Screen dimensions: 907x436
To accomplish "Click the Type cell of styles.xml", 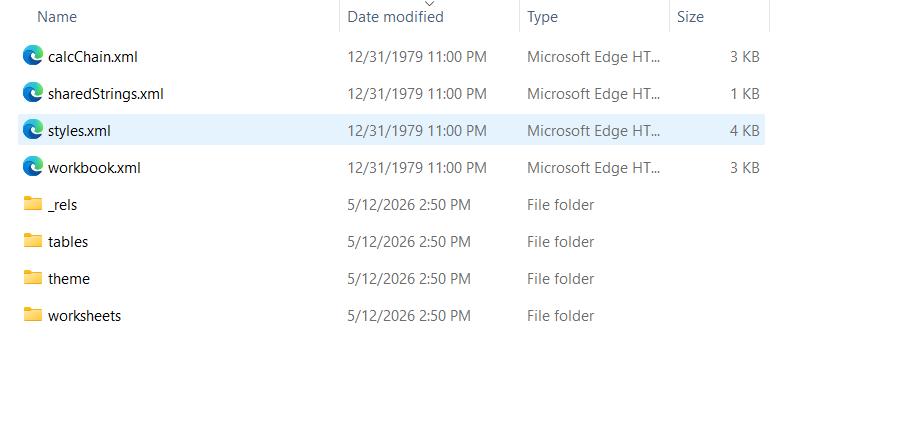I will pos(593,131).
